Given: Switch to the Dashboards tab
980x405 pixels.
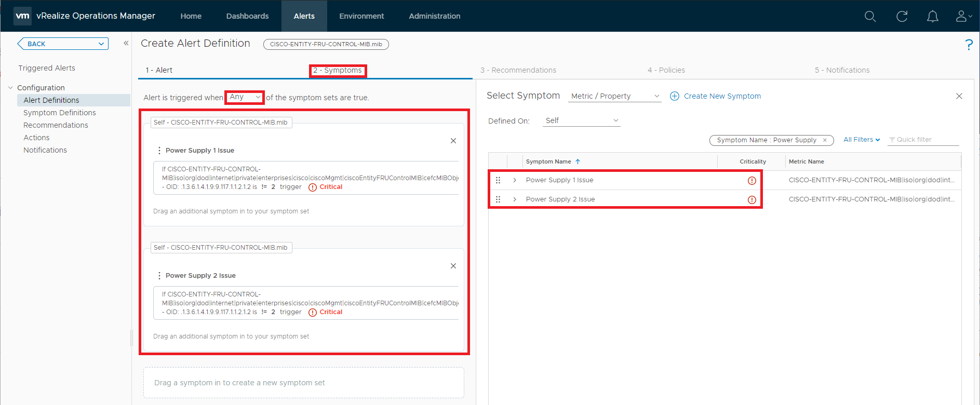Looking at the screenshot, I should [247, 16].
